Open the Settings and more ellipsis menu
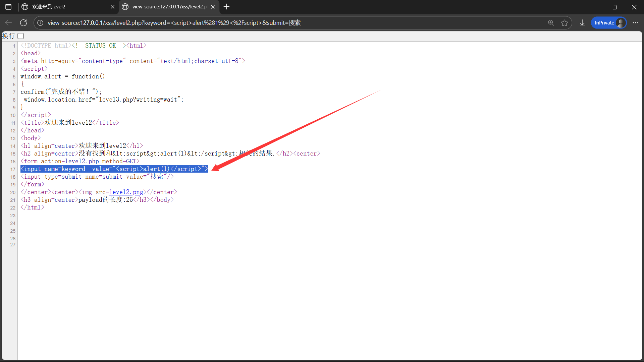644x362 pixels. click(x=635, y=23)
